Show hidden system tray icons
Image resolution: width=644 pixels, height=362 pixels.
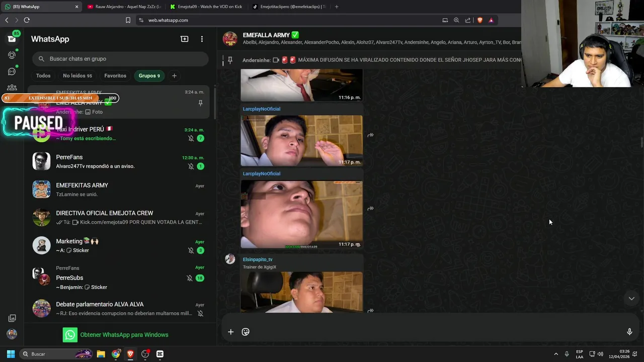coord(556,354)
